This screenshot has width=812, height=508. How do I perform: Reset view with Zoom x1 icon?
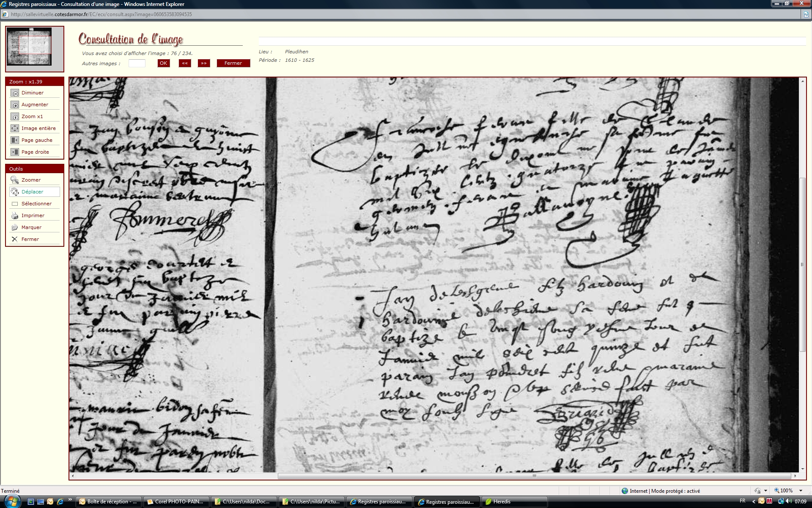point(15,116)
